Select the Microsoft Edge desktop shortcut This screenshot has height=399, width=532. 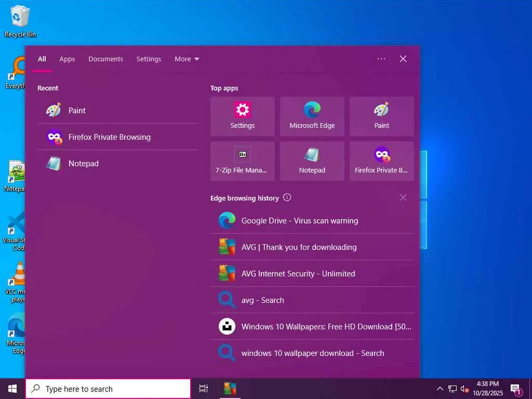click(x=15, y=334)
